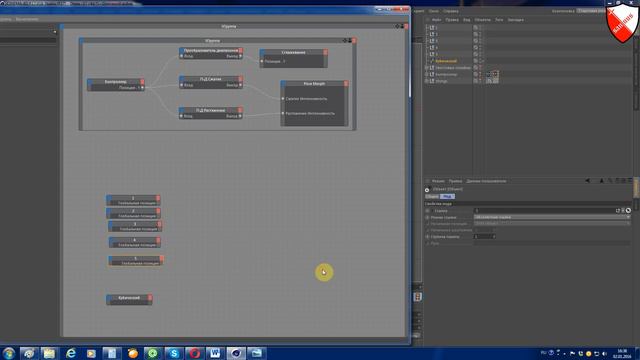Toggle visibility dots for object 3
This screenshot has height=360, width=640.
[x=480, y=41]
